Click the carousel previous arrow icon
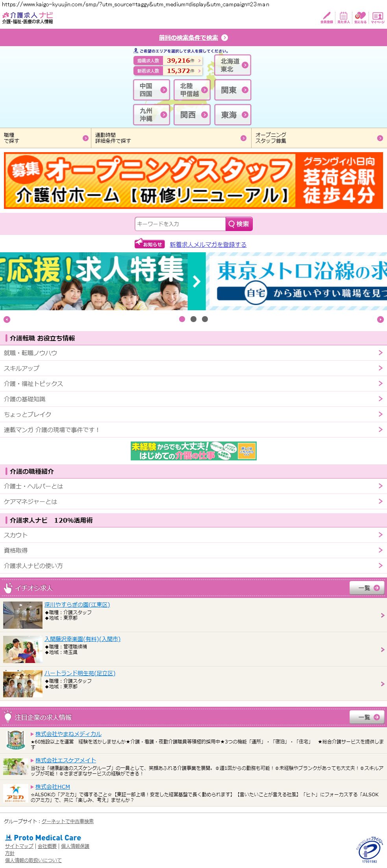The image size is (387, 868). pyautogui.click(x=7, y=319)
